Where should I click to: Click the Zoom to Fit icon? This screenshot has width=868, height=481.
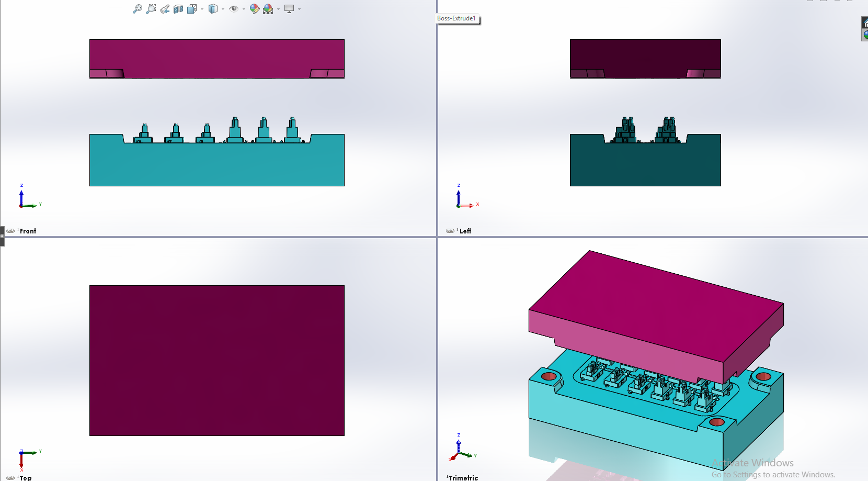[137, 9]
